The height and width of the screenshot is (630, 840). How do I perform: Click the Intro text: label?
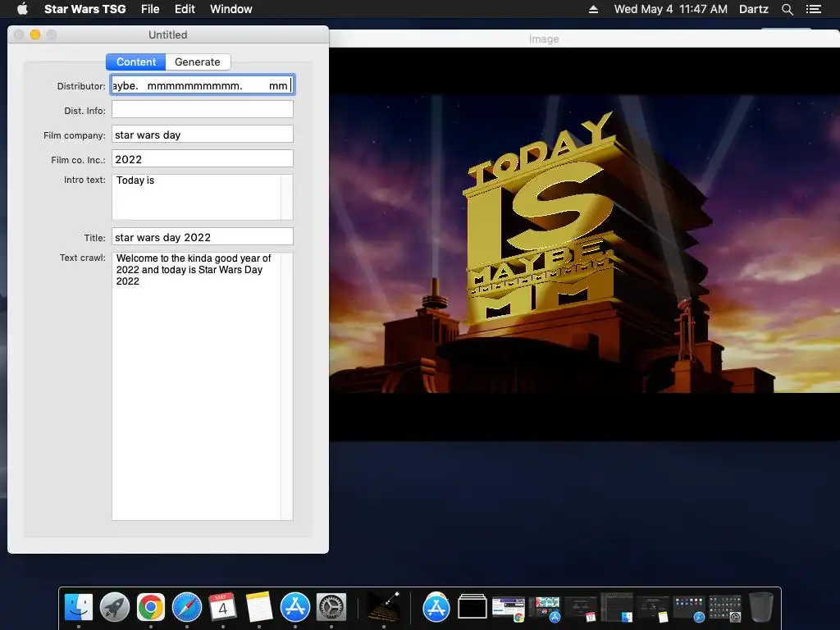tap(84, 180)
